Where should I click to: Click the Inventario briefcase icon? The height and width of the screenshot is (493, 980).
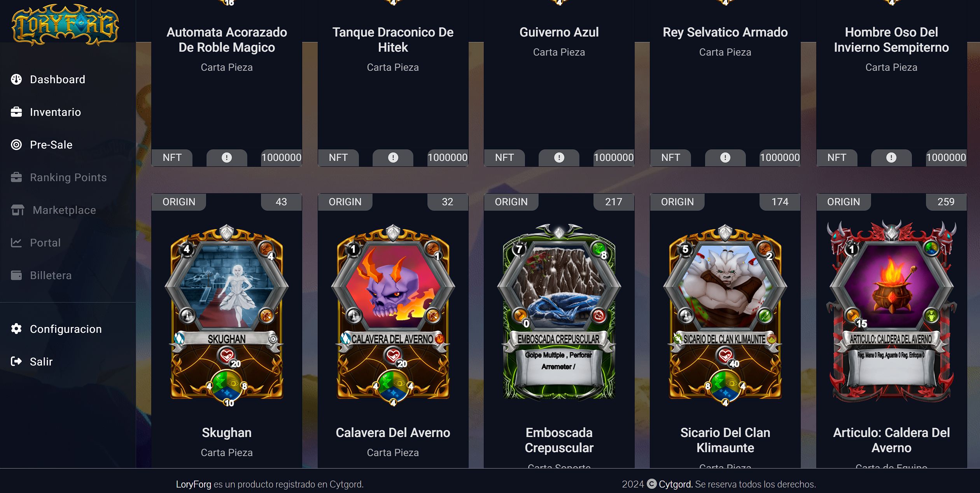[16, 112]
